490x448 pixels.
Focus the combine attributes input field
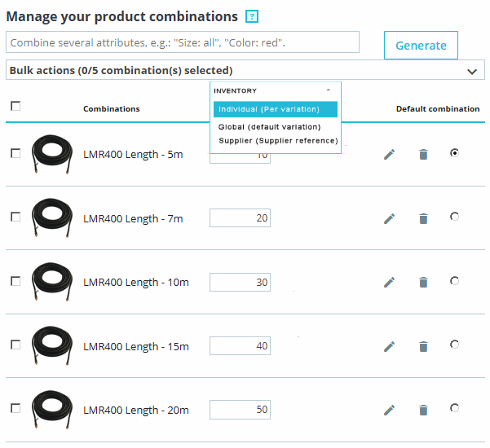[183, 42]
